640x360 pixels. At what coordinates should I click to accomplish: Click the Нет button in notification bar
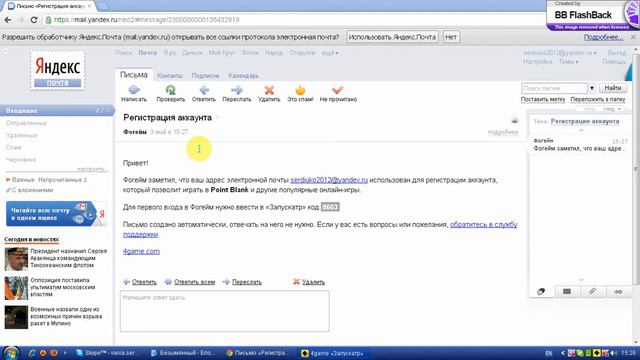[451, 37]
